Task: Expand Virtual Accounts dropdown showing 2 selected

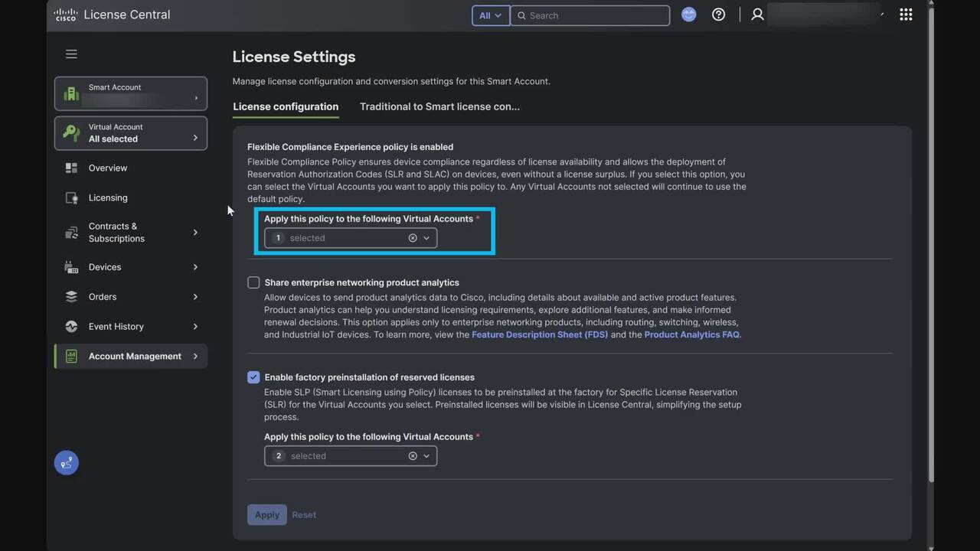Action: 426,456
